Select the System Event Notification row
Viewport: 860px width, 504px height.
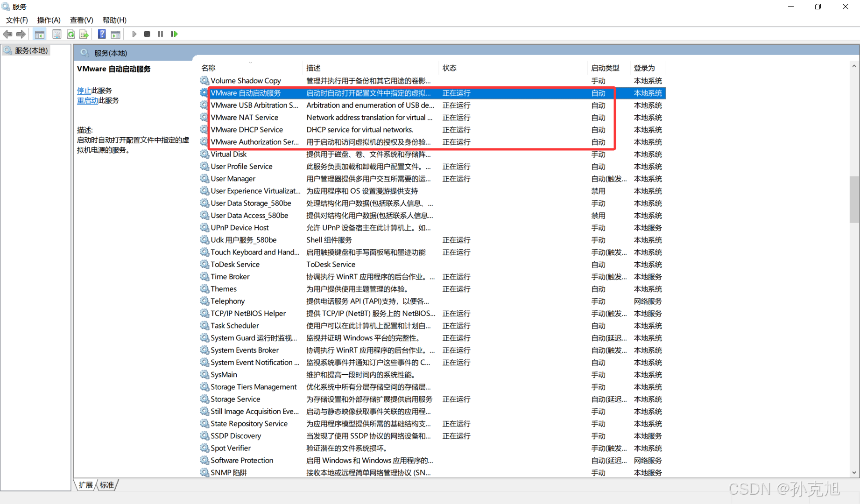pyautogui.click(x=432, y=363)
